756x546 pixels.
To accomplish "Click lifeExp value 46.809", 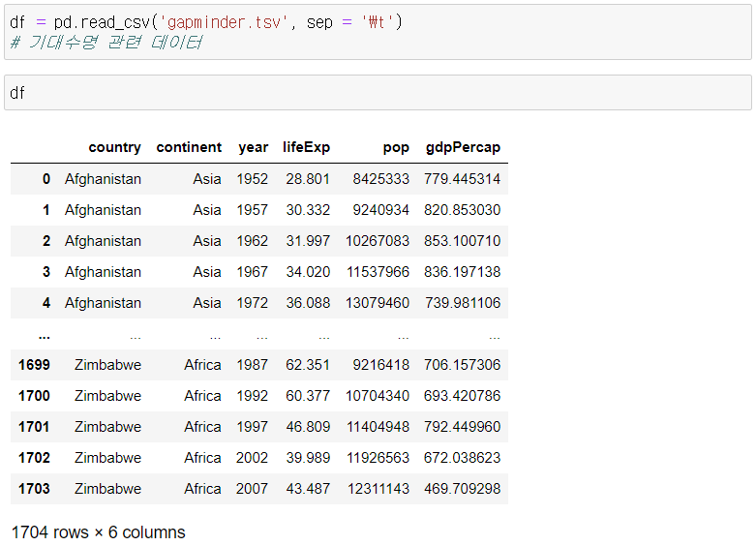I will 308,427.
